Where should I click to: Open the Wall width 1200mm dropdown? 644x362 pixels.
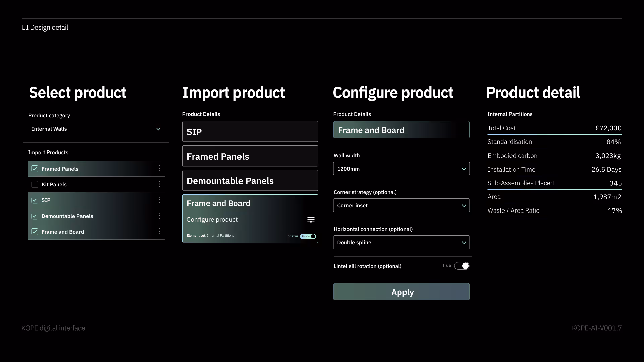[x=401, y=169]
